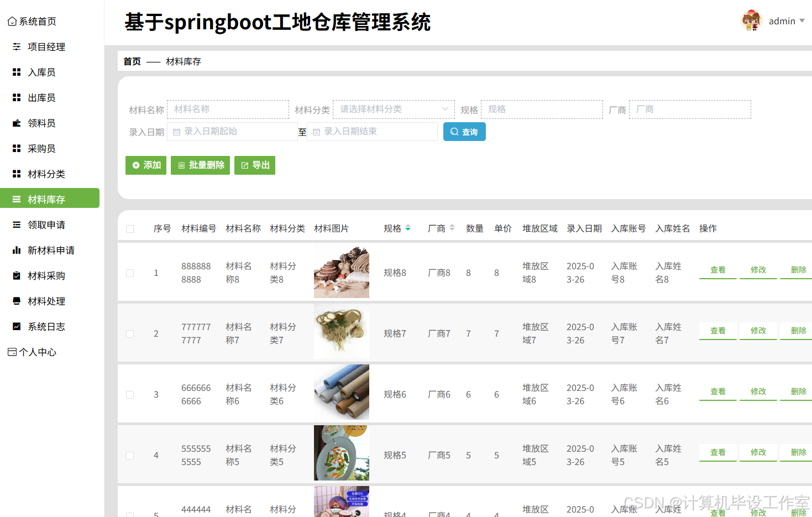Open the 材料分类 select dropdown

coord(394,109)
